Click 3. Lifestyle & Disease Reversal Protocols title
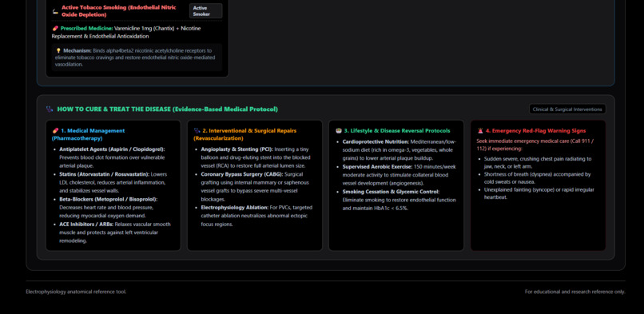The height and width of the screenshot is (314, 644). click(397, 130)
